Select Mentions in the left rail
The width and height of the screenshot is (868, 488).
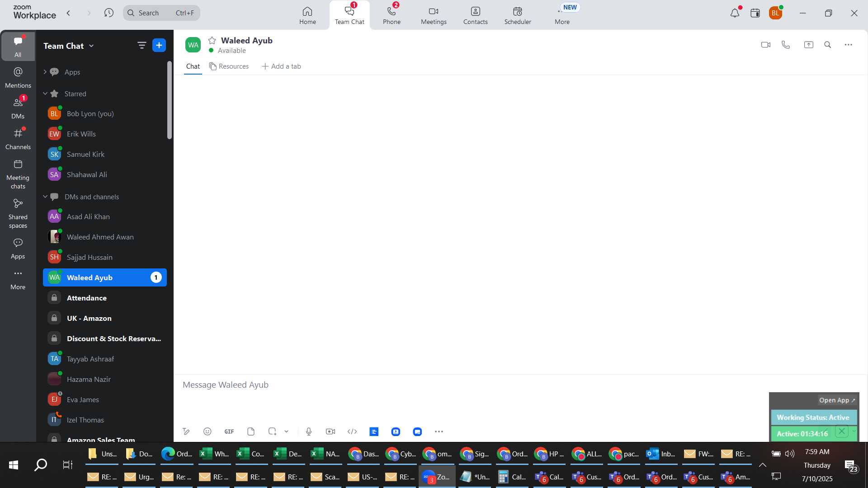(18, 77)
